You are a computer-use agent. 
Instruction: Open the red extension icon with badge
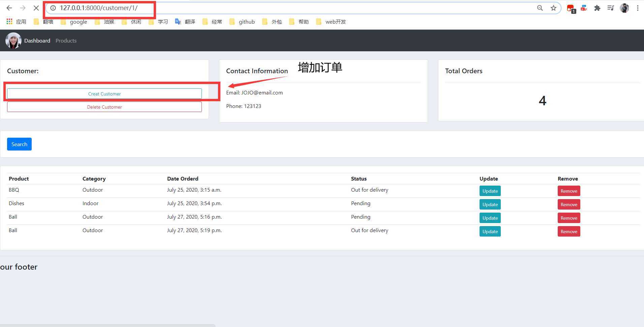571,8
